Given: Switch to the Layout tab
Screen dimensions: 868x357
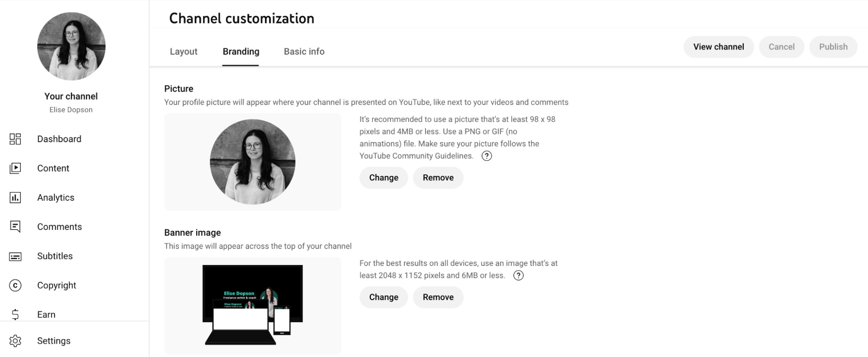Looking at the screenshot, I should pyautogui.click(x=183, y=52).
